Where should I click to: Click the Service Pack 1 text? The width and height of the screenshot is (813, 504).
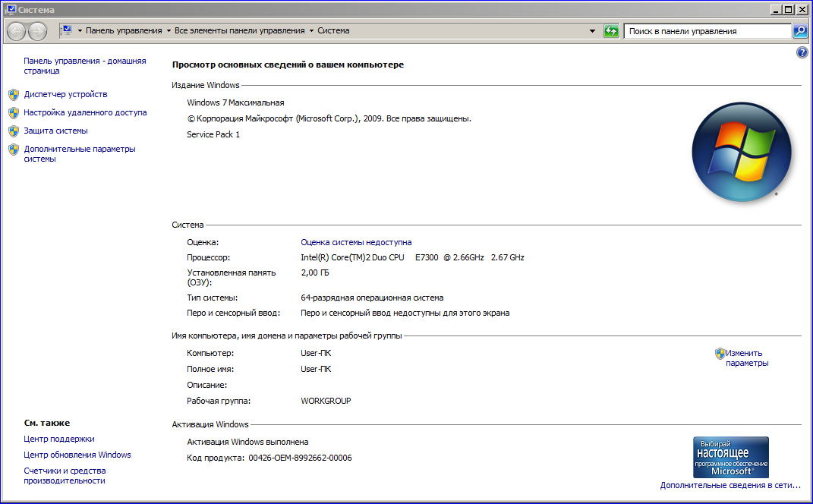pyautogui.click(x=213, y=134)
